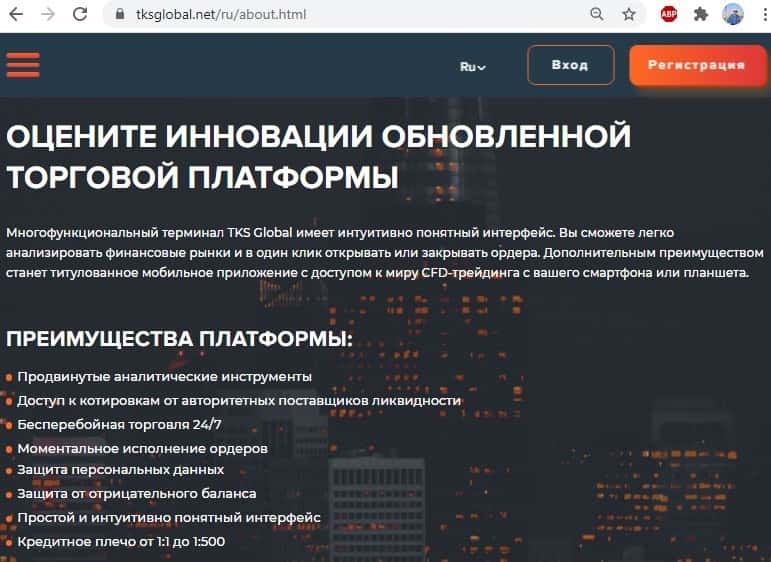Viewport: 771px width, 562px height.
Task: Click the browser forward arrow
Action: [x=48, y=14]
